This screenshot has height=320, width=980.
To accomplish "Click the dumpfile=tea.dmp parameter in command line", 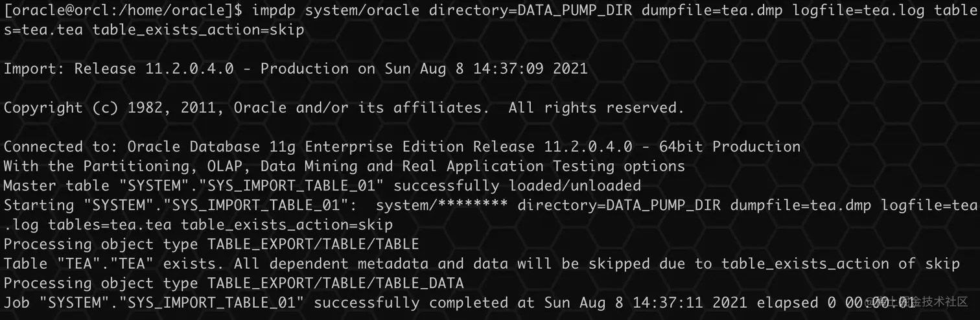I will [x=703, y=10].
